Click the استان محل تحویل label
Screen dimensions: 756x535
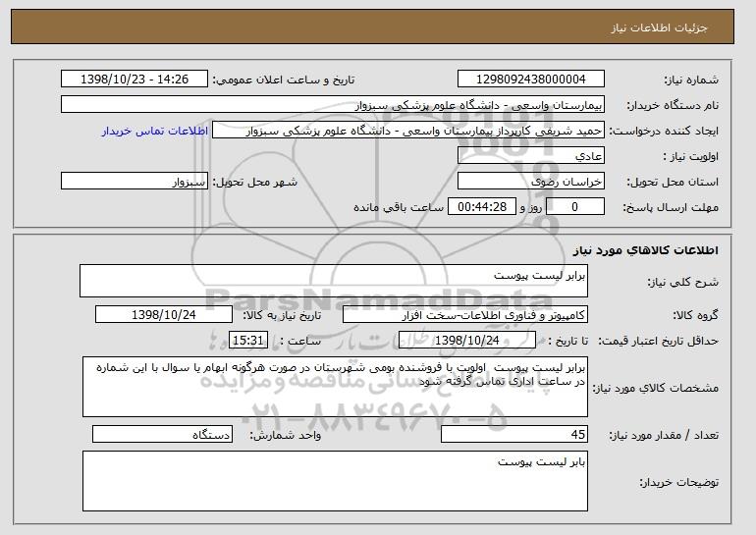pos(673,182)
